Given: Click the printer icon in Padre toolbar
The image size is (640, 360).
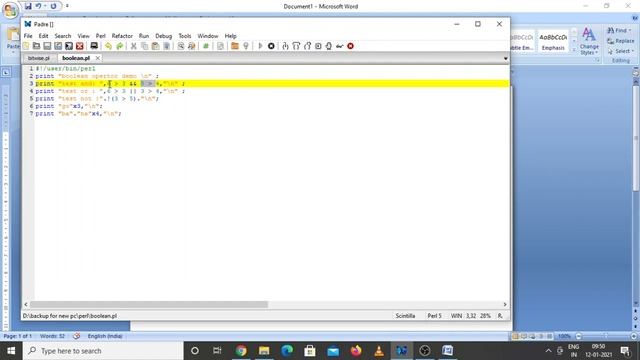Looking at the screenshot, I should 94,46.
